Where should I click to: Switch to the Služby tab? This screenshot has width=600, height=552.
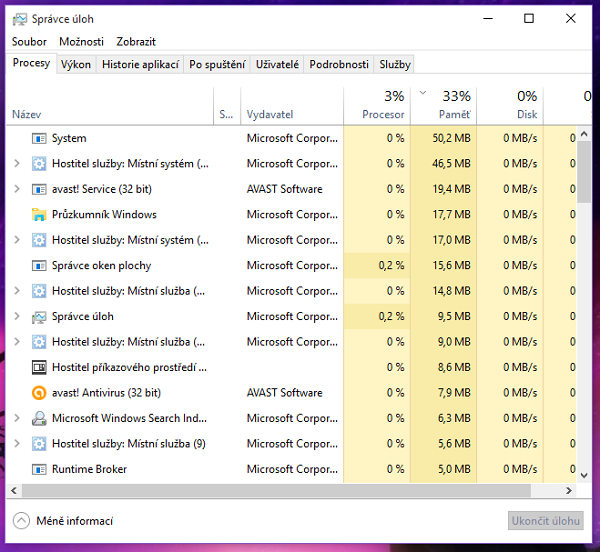pos(394,64)
